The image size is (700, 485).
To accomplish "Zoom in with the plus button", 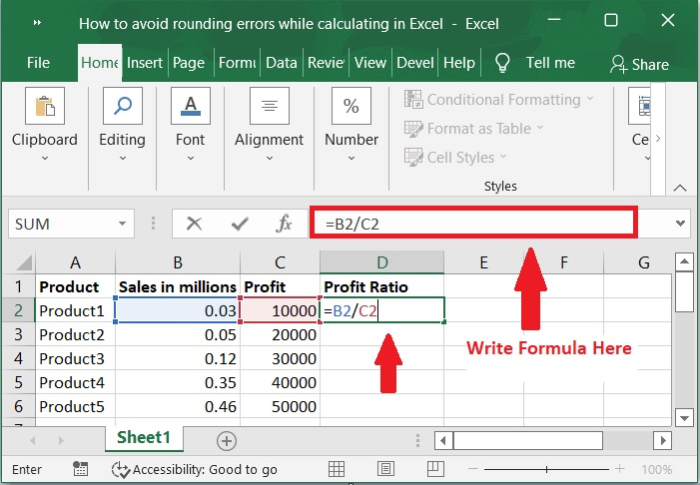I will point(620,469).
